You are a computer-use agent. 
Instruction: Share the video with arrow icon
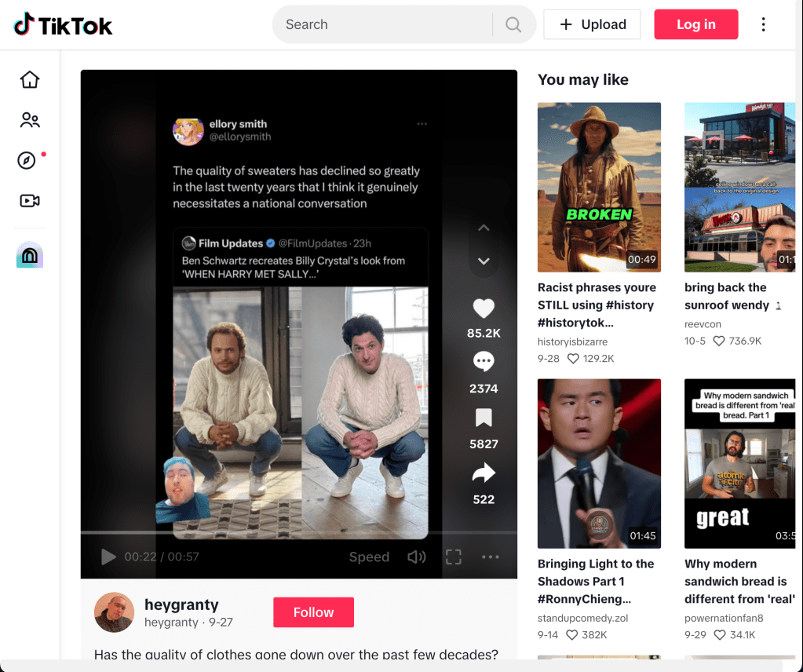484,473
